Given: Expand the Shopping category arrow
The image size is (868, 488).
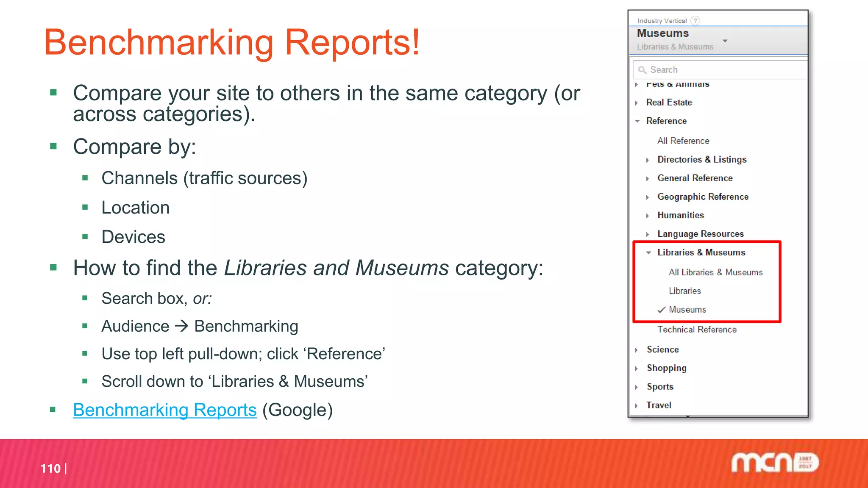Looking at the screenshot, I should pyautogui.click(x=637, y=369).
